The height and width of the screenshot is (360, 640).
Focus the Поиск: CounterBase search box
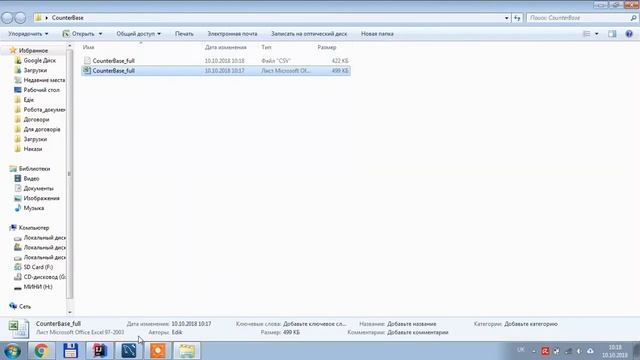[578, 18]
